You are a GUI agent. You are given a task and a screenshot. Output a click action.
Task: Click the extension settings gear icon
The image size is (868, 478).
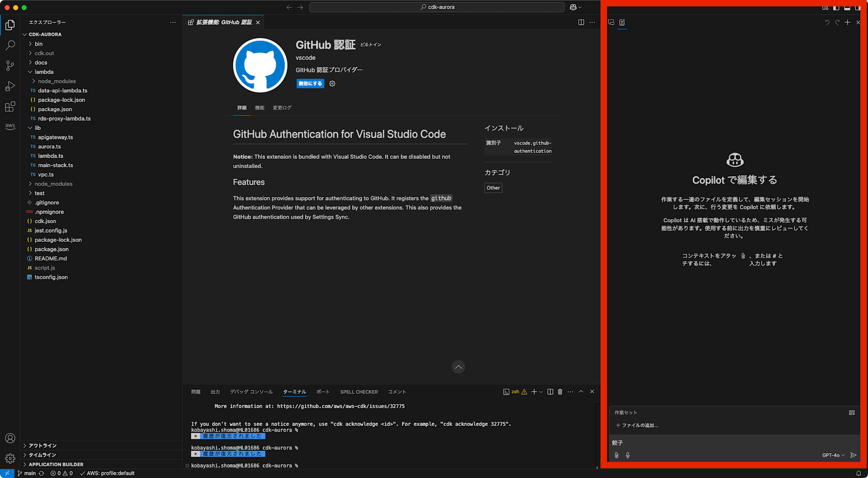pos(332,84)
